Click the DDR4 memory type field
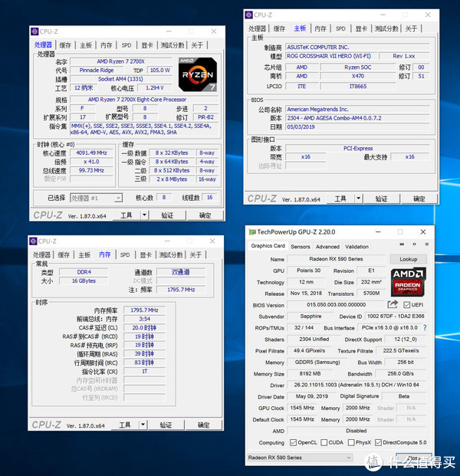The height and width of the screenshot is (476, 460). [84, 271]
